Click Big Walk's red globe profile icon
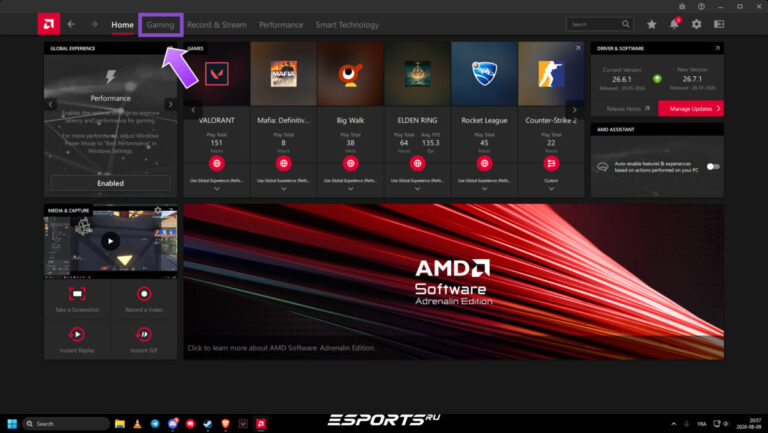This screenshot has width=768, height=433. [350, 164]
